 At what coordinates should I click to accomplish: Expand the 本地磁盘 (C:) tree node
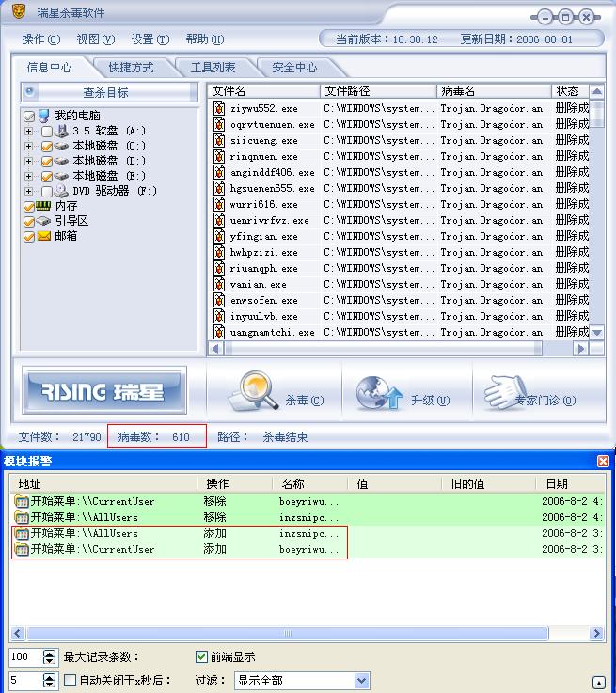point(29,147)
